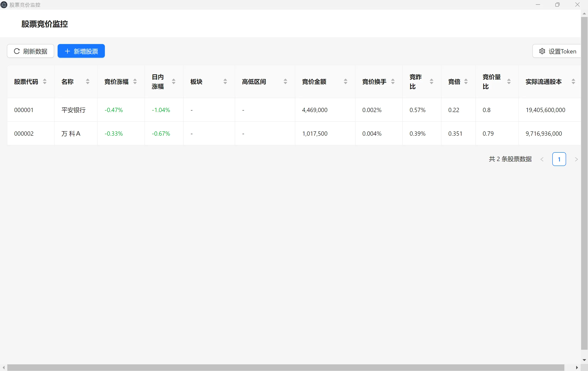Click the scroll down arrow
Image resolution: width=588 pixels, height=371 pixels.
pyautogui.click(x=584, y=360)
